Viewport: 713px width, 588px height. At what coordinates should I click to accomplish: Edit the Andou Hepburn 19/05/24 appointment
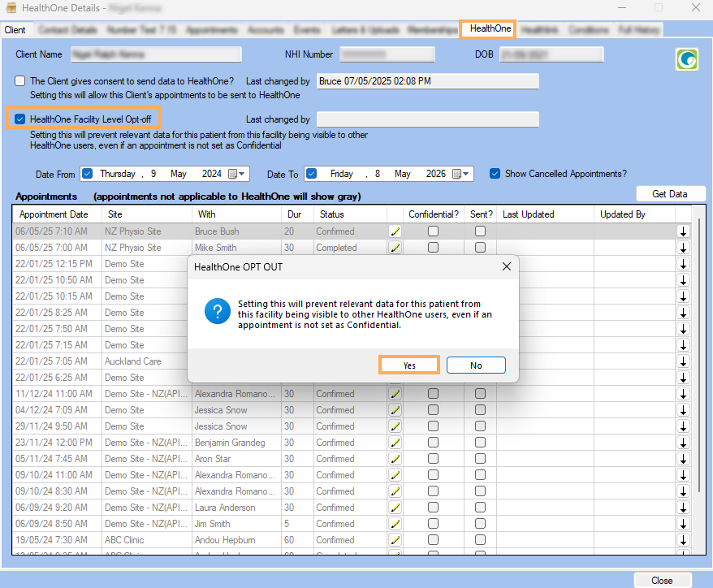pos(395,540)
